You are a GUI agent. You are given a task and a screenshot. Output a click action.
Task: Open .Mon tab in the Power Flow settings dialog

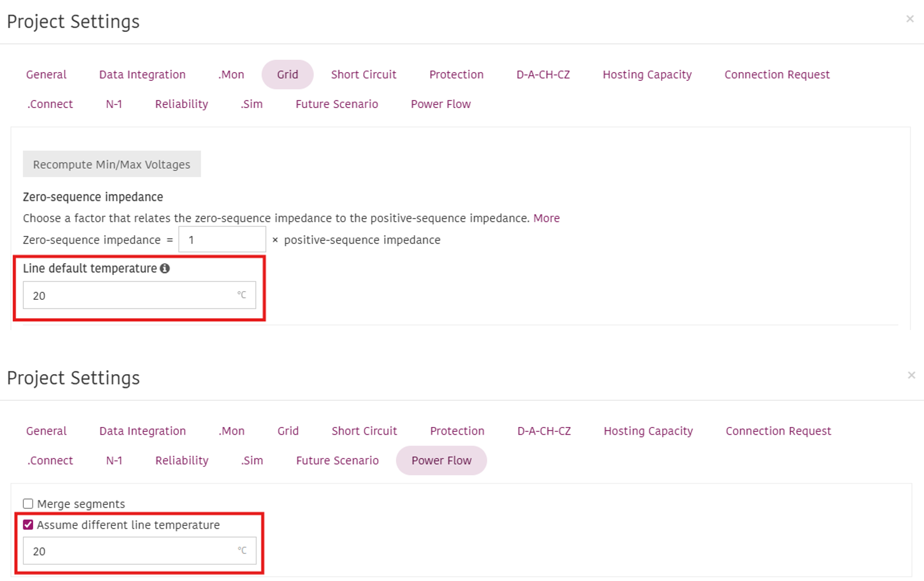231,431
